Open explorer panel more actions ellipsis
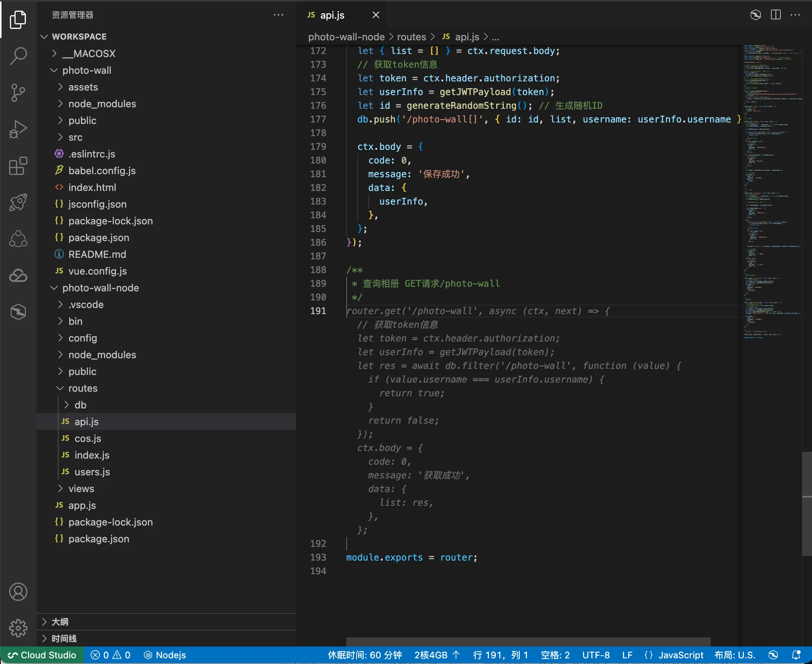This screenshot has width=812, height=664. click(278, 15)
